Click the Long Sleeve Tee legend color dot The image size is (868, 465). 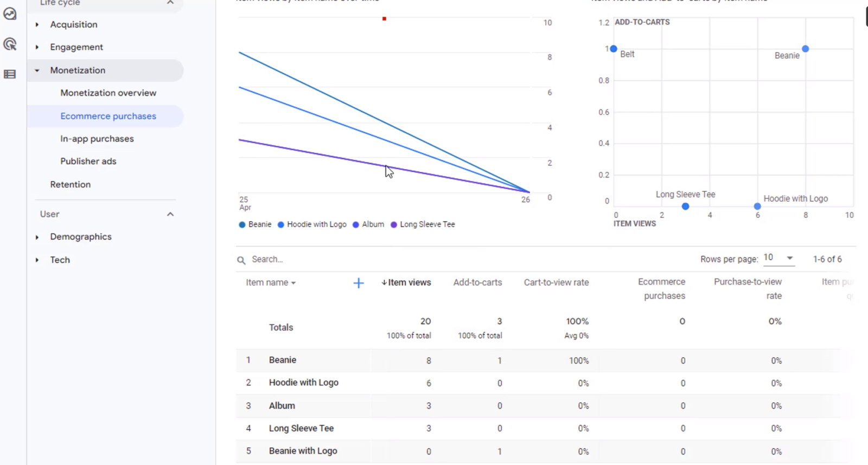tap(394, 224)
